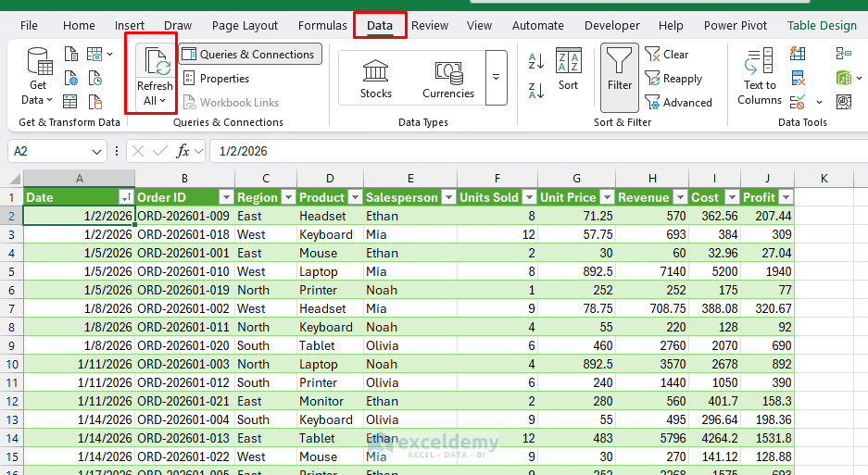Screen dimensions: 868x475
Task: Open the Date column filter dropdown
Action: (x=126, y=197)
